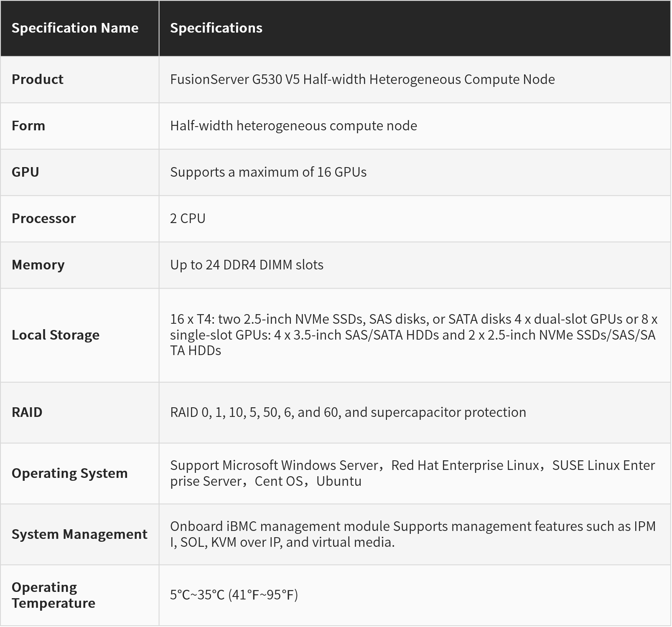Click the Specification Name column header
The width and height of the screenshot is (672, 627).
click(75, 28)
